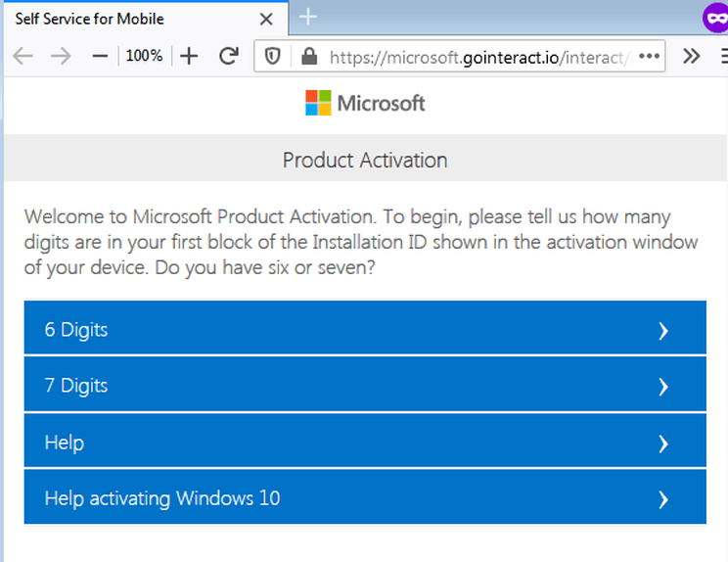Choose the 7 Digits option
Screen dimensions: 728x562
pos(365,384)
